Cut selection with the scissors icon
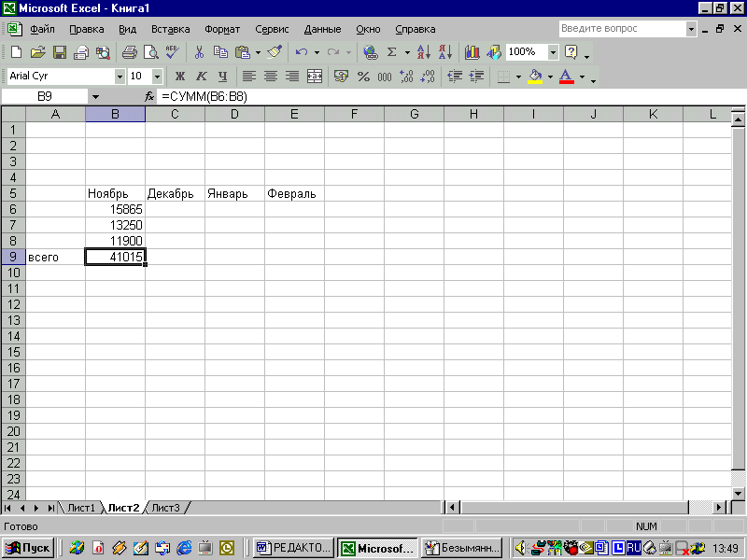The image size is (747, 560). point(199,52)
